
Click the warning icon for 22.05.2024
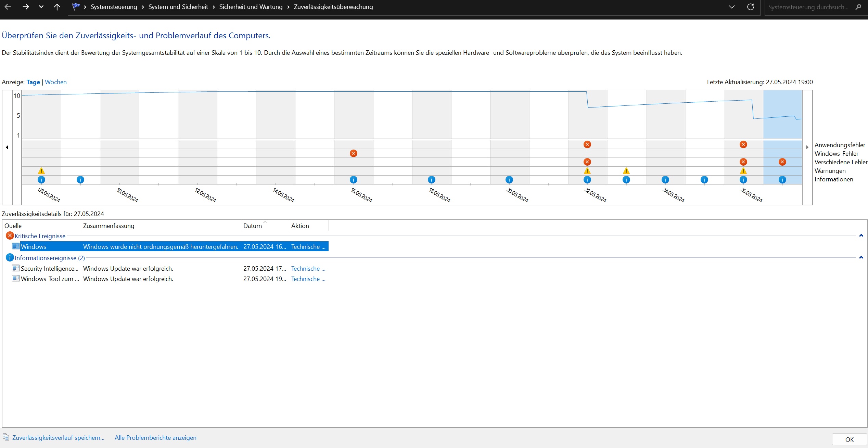point(587,171)
